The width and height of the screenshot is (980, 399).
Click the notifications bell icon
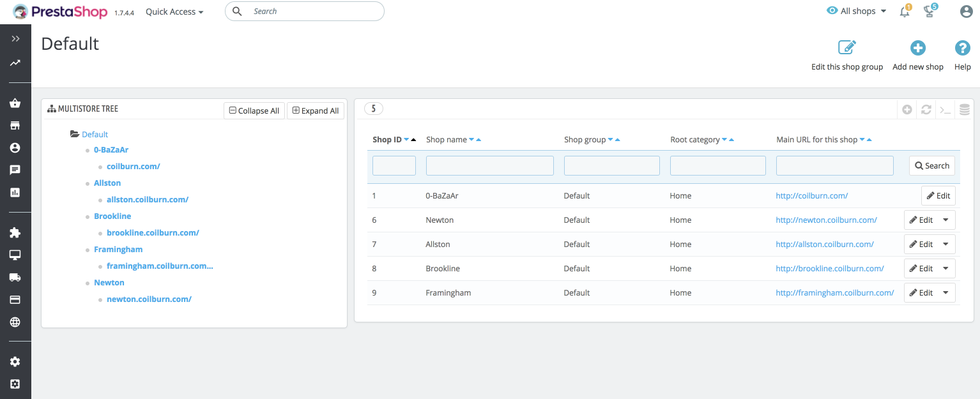905,11
